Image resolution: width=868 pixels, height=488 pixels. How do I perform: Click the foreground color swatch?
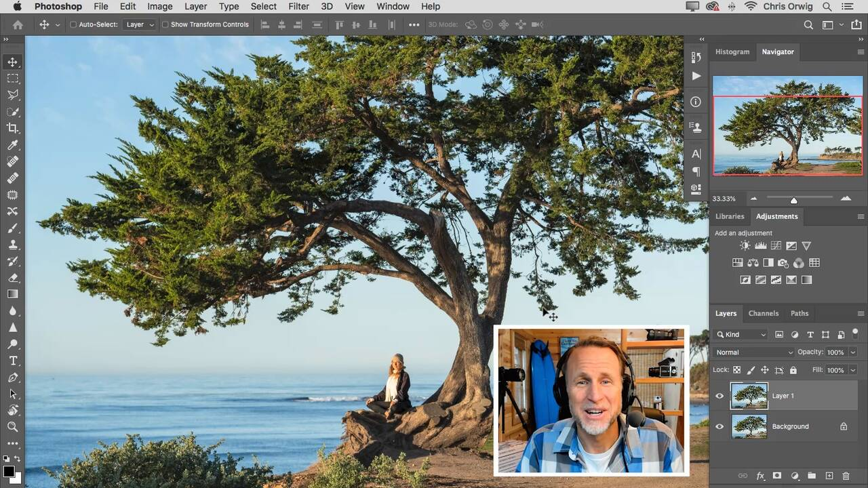[x=9, y=471]
